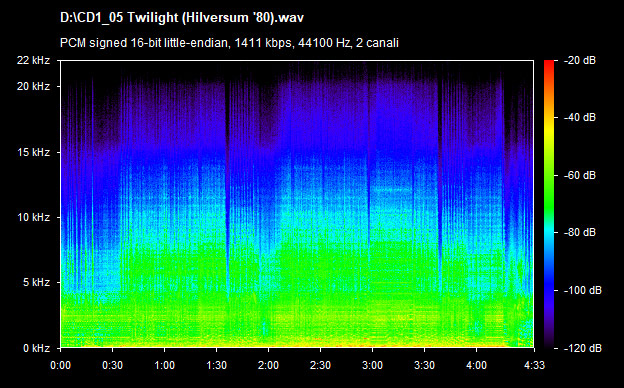Click the '3:30' time axis label
Screen dimensions: 624x388
[x=424, y=365]
